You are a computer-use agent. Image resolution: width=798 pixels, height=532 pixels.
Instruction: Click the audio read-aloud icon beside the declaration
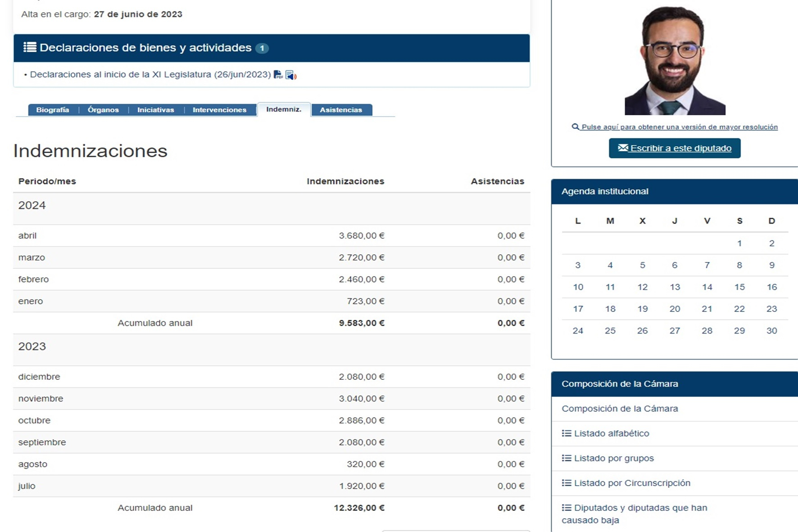tap(291, 75)
